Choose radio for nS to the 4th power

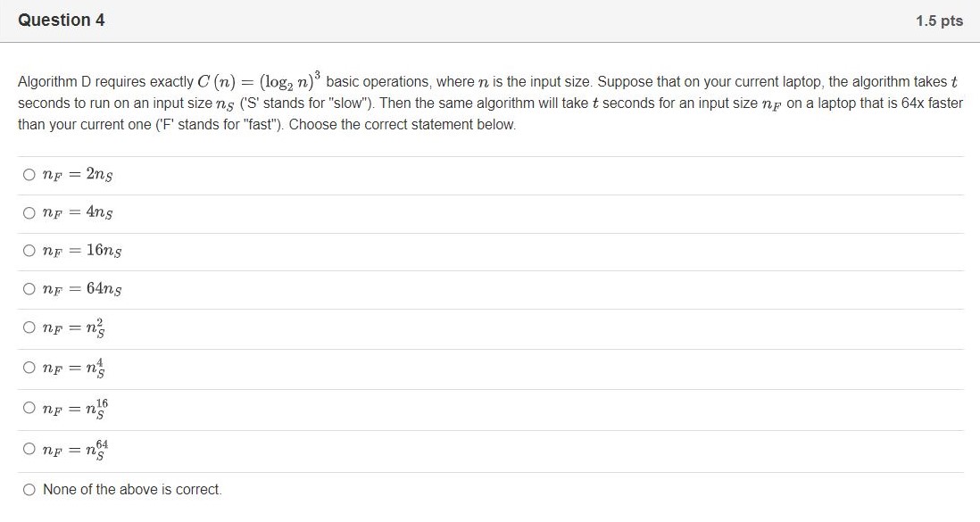pyautogui.click(x=29, y=368)
